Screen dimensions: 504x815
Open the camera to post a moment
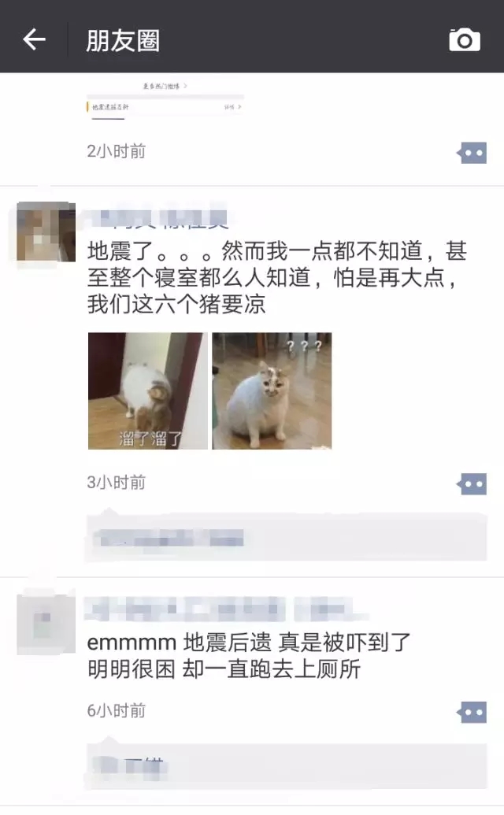(x=465, y=40)
